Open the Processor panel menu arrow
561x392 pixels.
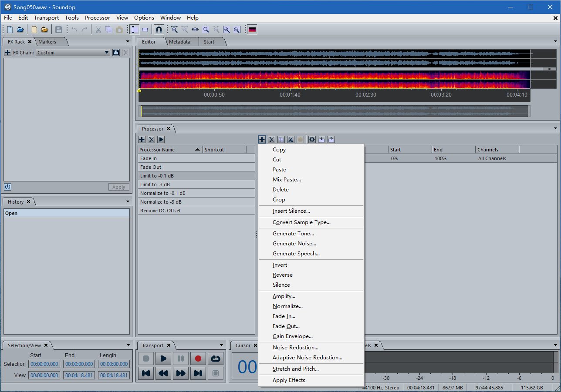[555, 128]
